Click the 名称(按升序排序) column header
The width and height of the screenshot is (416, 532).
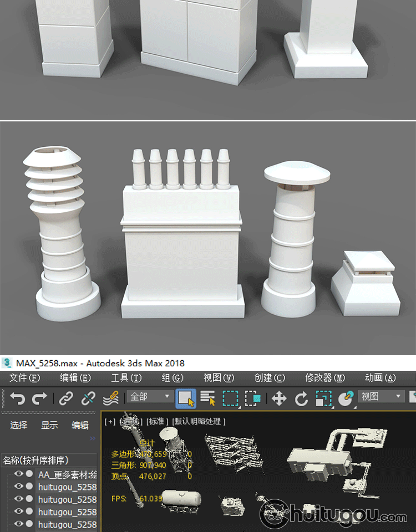[x=43, y=460]
